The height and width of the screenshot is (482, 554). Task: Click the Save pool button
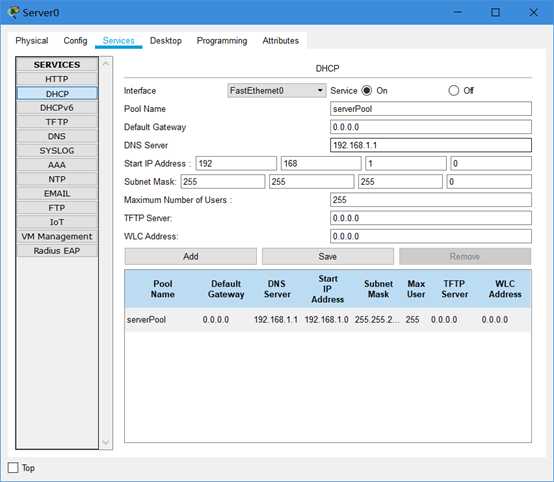tap(328, 256)
